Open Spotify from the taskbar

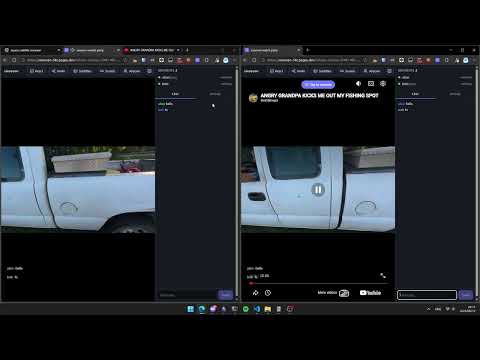pos(246,309)
